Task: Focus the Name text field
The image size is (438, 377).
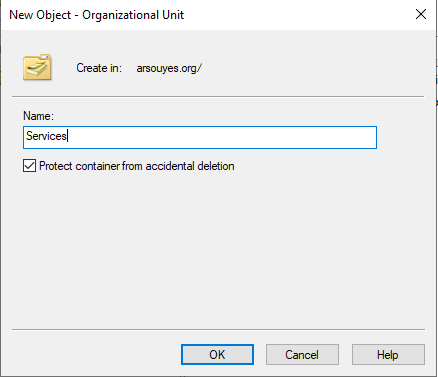Action: 200,137
